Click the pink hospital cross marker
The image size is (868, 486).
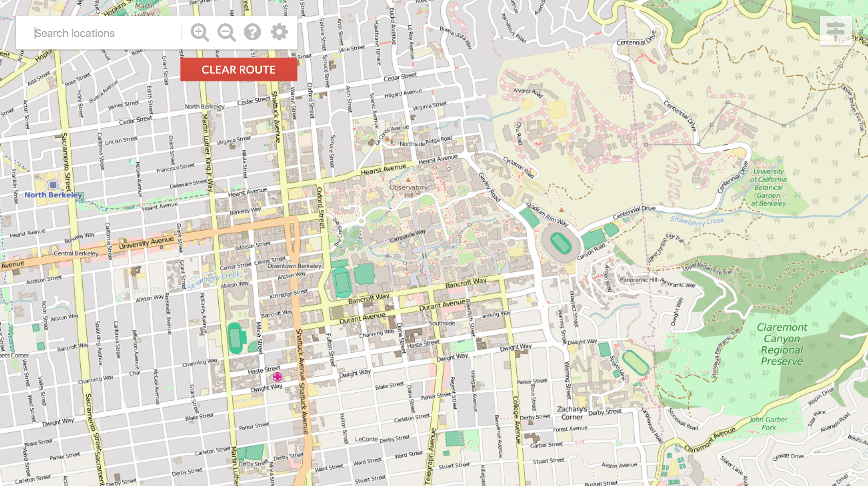tap(277, 377)
